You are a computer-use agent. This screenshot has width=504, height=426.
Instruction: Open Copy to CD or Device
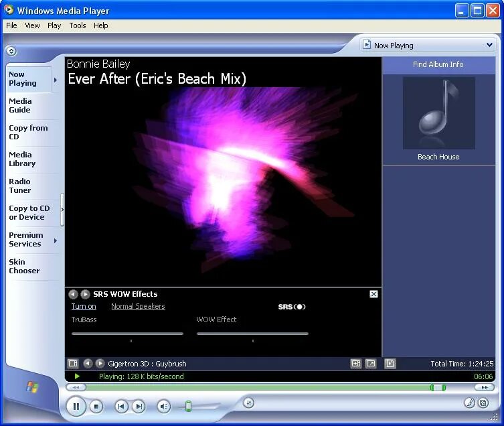click(32, 213)
